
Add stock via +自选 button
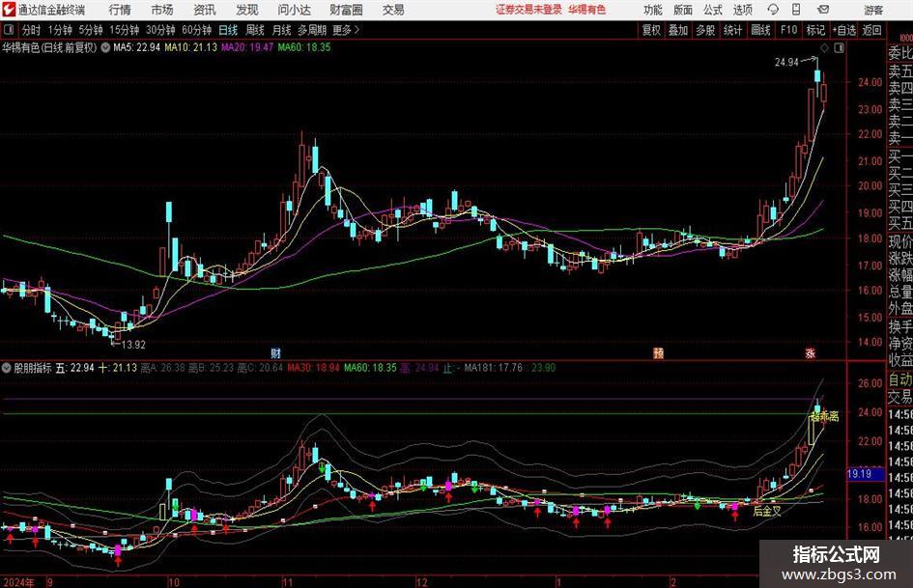coord(844,30)
